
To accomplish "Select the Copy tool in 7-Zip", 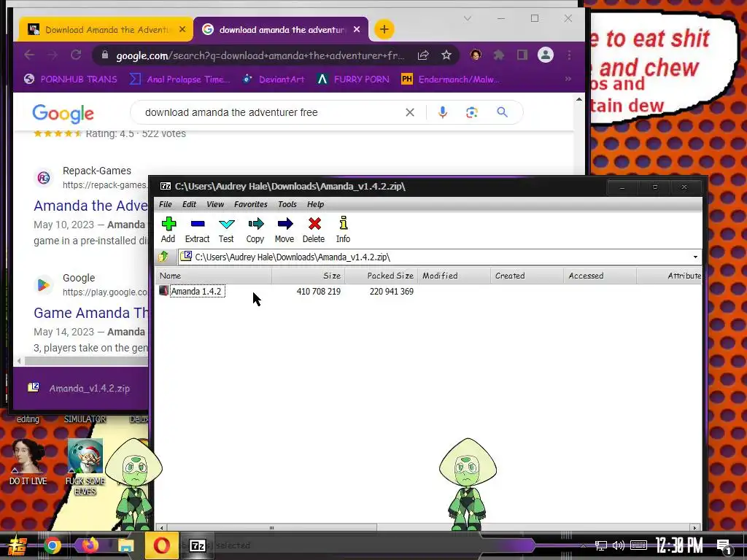I will (255, 230).
